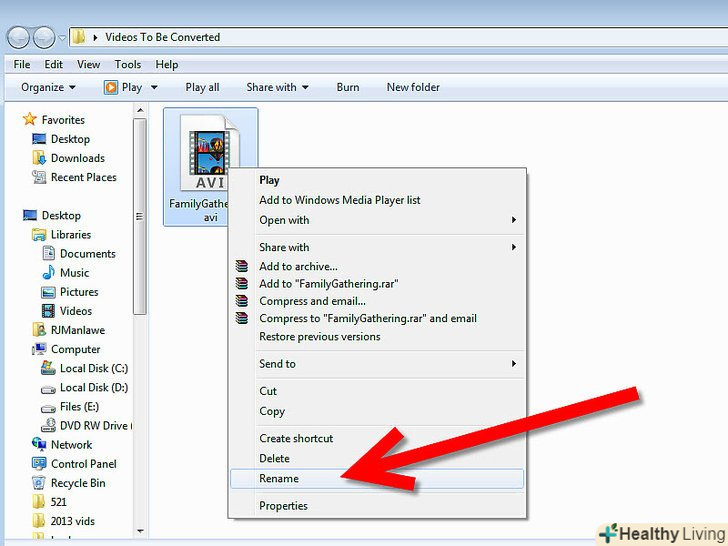Choose Delete in the context menu
This screenshot has width=728, height=546.
377,459
